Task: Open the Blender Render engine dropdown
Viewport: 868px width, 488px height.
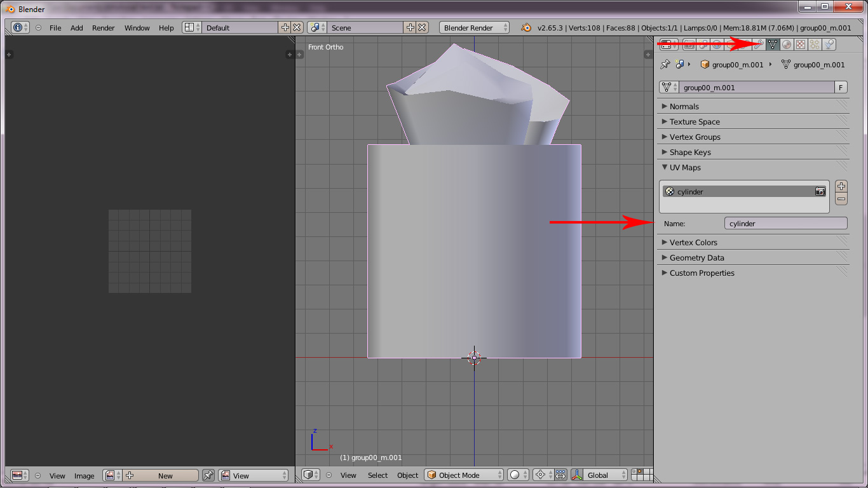Action: point(474,28)
